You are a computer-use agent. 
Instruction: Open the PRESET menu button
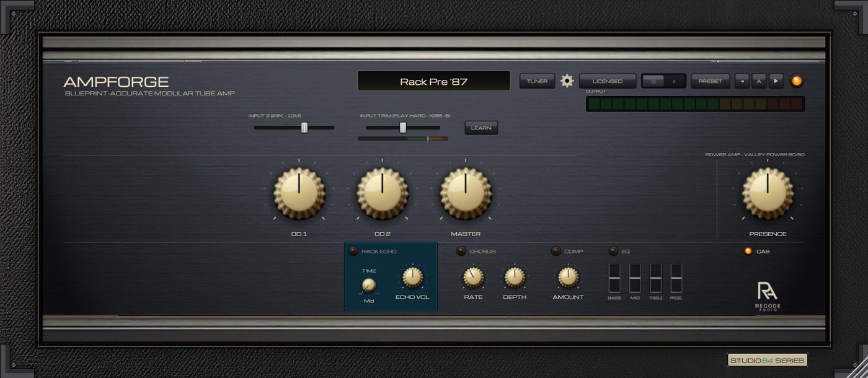(x=710, y=81)
